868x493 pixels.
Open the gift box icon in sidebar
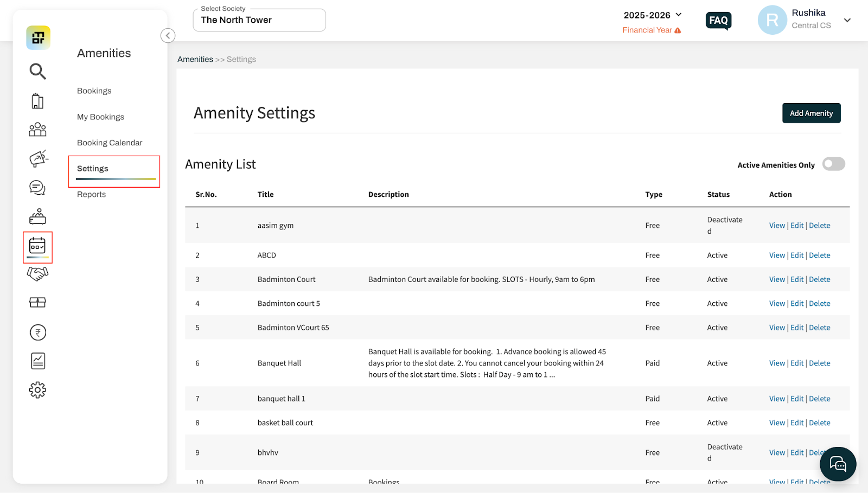click(37, 303)
